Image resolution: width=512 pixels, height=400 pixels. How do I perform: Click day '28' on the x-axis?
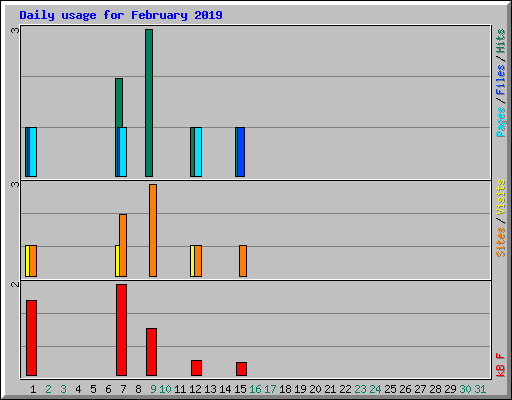pyautogui.click(x=435, y=389)
